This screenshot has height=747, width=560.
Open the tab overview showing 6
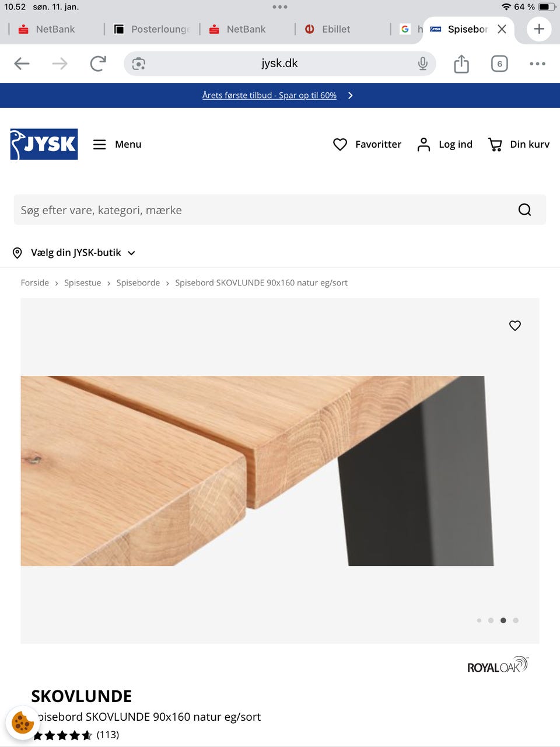click(499, 64)
